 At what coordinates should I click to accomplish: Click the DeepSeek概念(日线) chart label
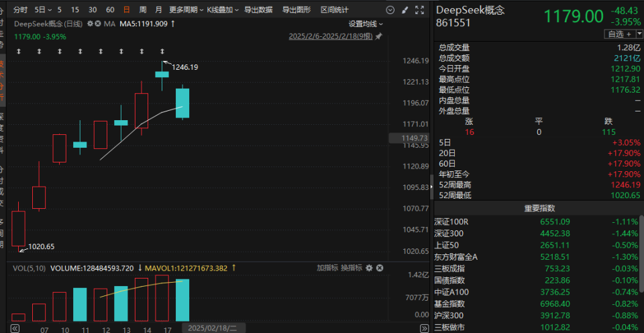(49, 24)
